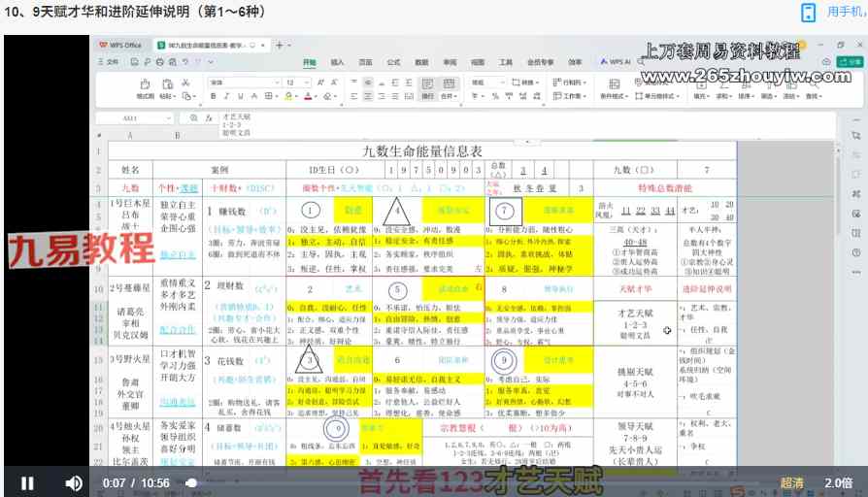Open the 数据 ribbon tab

[x=421, y=61]
